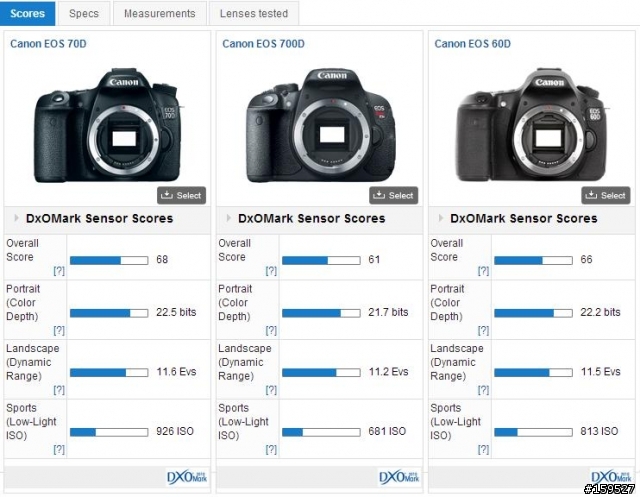Click the 60D overall score value 66
Viewport: 640px width, 497px height.
tap(587, 260)
